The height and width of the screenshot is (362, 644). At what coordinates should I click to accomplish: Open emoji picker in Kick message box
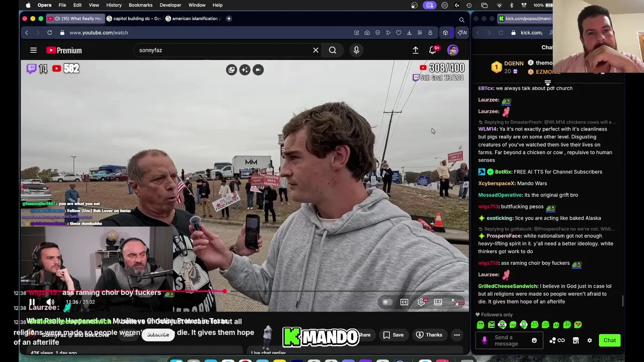click(x=534, y=340)
